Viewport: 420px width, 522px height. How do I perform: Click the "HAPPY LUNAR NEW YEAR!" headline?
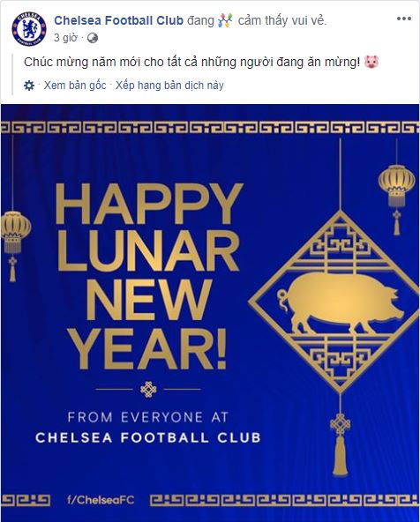149,276
